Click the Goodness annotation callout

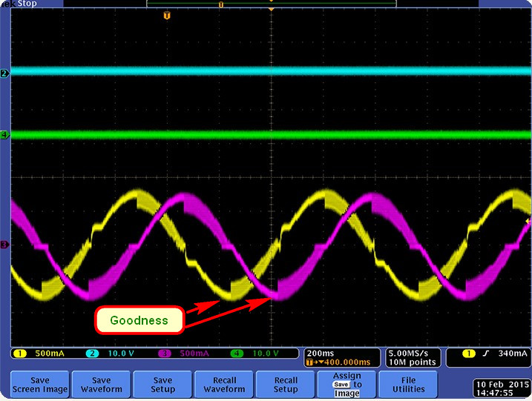point(139,320)
